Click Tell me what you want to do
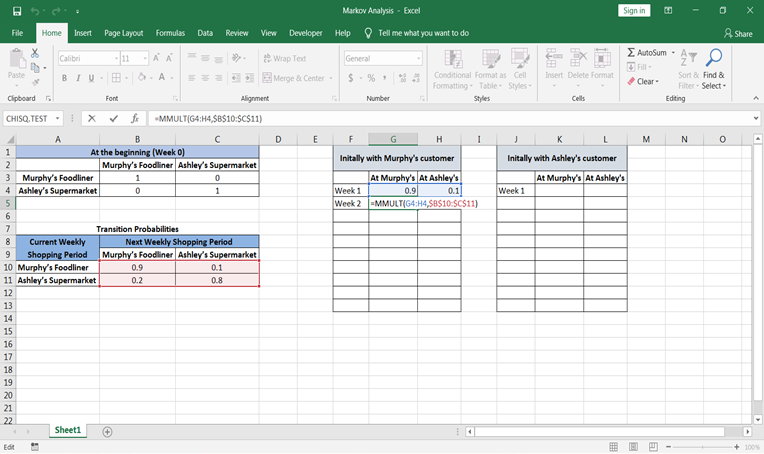The width and height of the screenshot is (764, 454). click(423, 33)
